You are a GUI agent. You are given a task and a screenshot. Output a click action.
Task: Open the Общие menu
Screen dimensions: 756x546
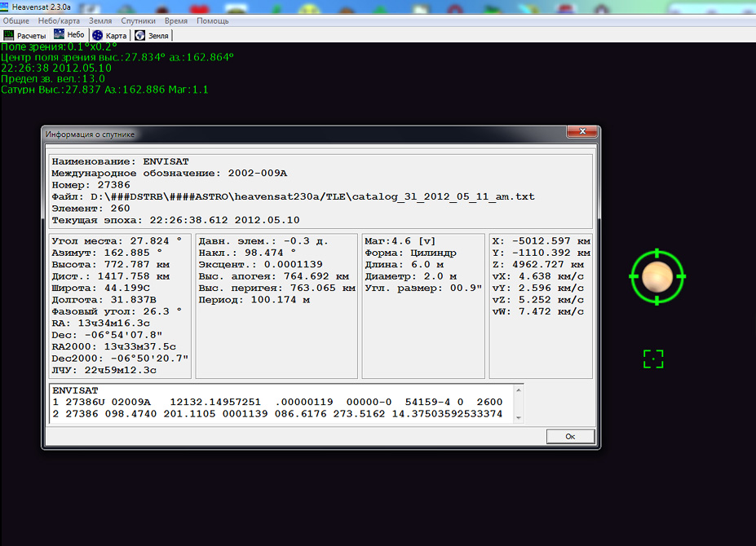point(15,20)
